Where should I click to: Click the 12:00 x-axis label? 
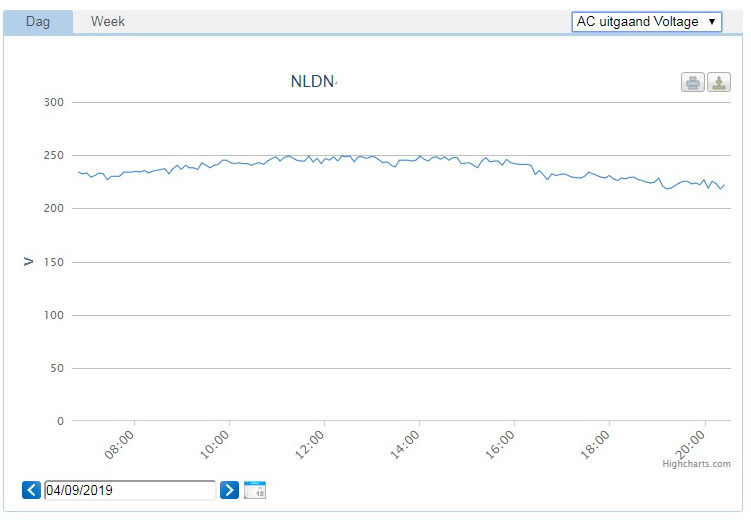312,443
